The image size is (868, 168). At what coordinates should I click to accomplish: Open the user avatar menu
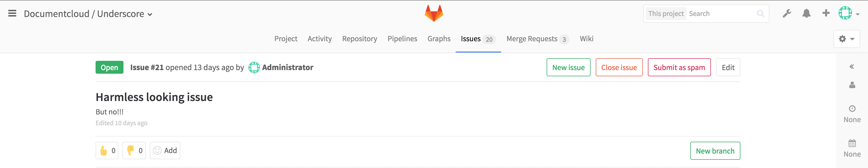[x=846, y=13]
